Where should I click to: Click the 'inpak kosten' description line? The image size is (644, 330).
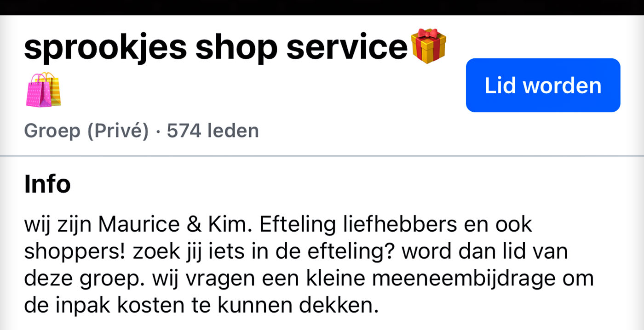click(x=201, y=305)
